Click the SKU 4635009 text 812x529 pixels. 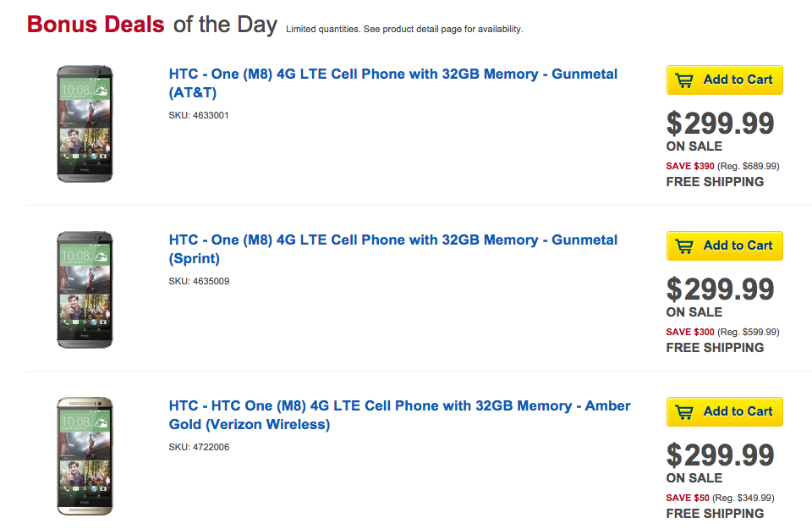pos(199,281)
